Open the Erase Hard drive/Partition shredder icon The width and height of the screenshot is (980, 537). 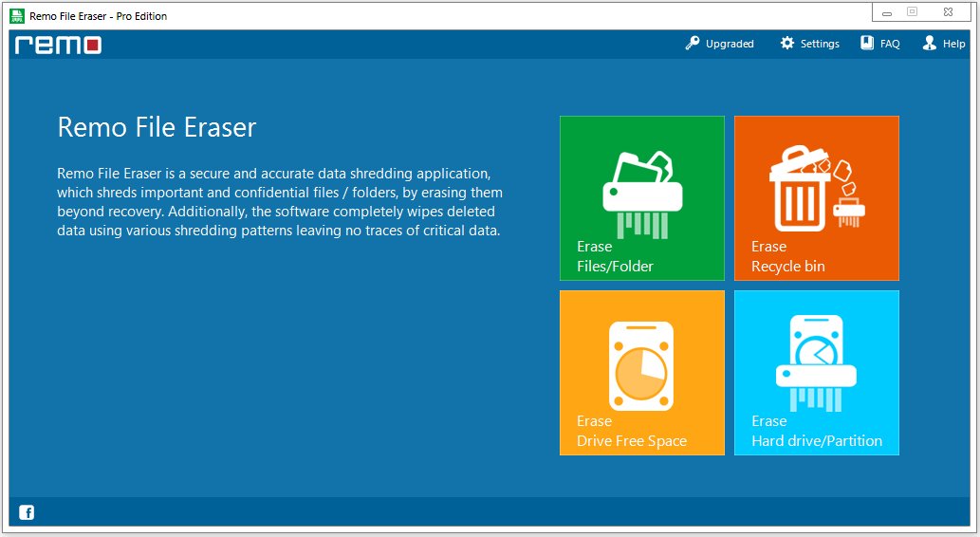point(816,363)
